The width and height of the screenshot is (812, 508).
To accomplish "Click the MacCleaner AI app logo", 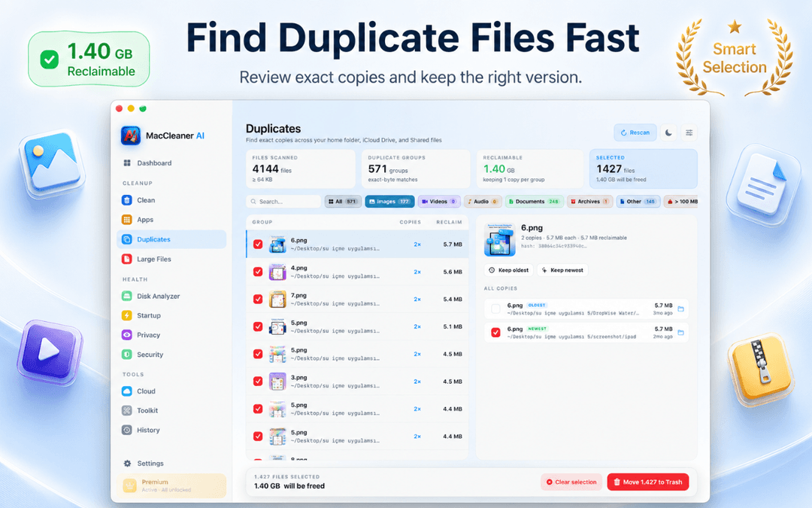I will [131, 135].
